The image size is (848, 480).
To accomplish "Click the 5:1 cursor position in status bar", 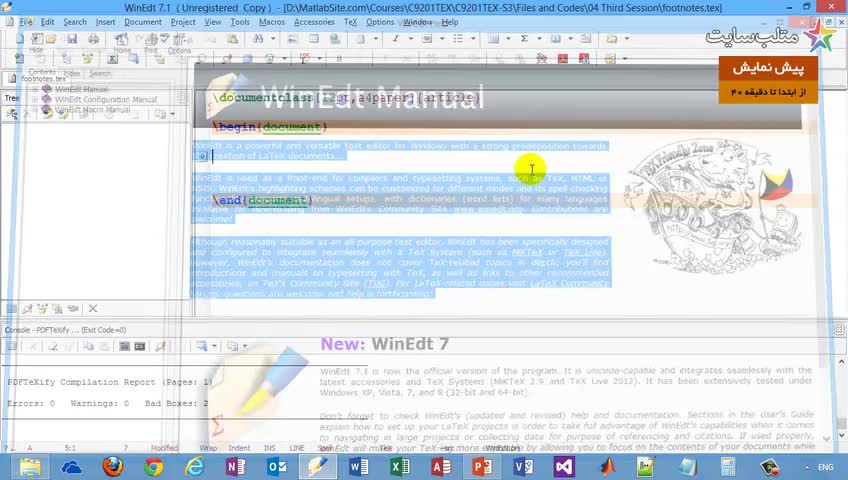I will click(70, 448).
